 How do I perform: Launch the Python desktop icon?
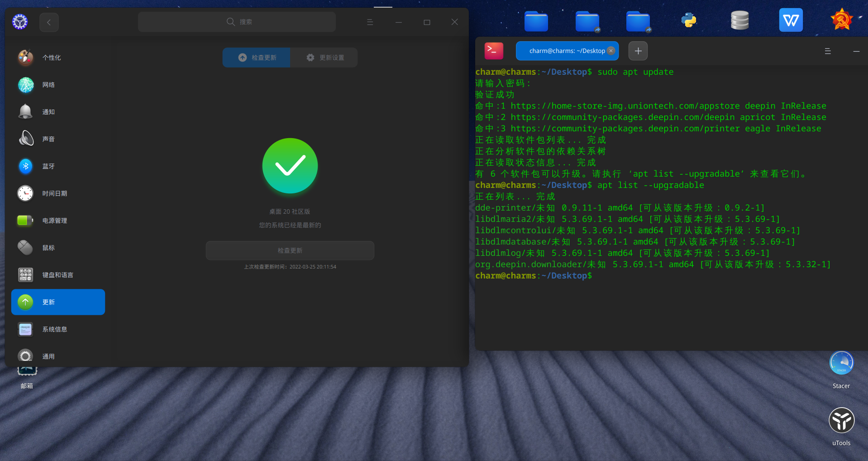pos(689,20)
